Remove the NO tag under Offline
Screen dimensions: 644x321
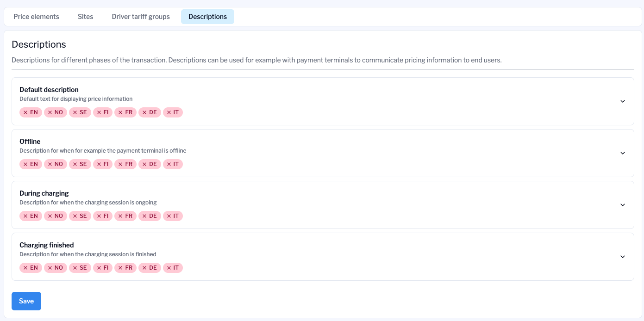(x=50, y=164)
